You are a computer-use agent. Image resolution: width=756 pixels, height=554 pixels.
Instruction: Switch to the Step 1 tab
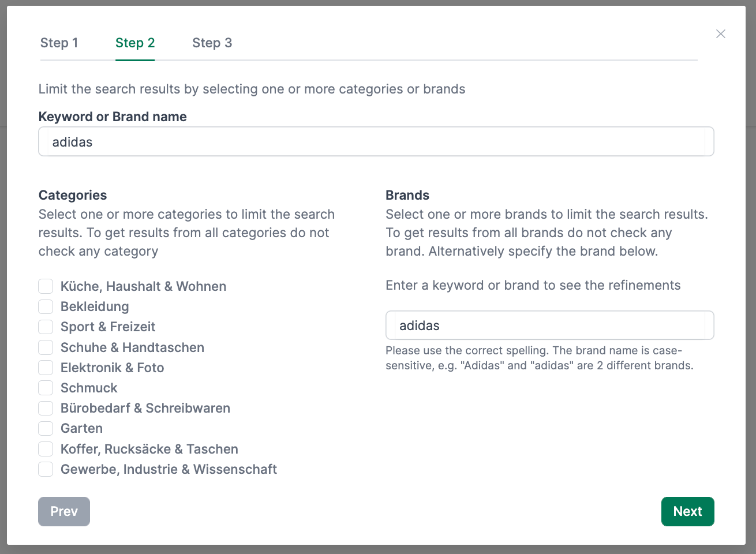point(59,43)
